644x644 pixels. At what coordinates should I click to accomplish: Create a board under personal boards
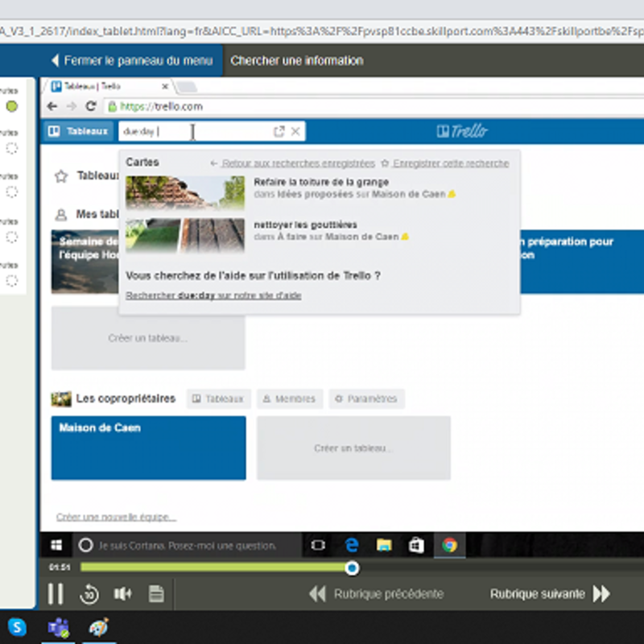[x=148, y=338]
